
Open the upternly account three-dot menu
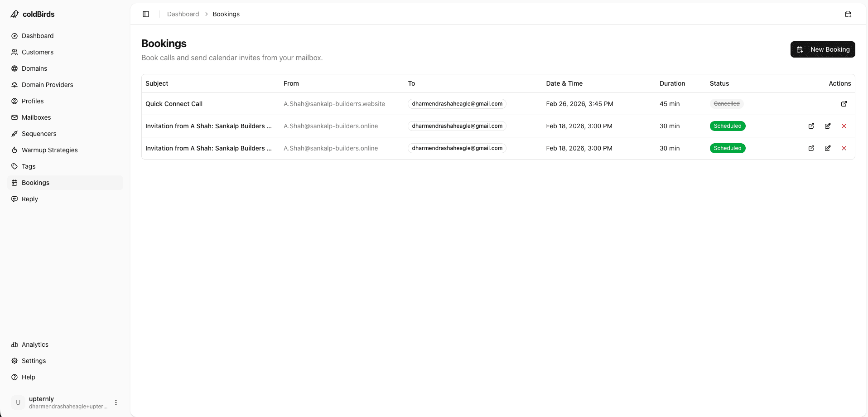[116, 402]
